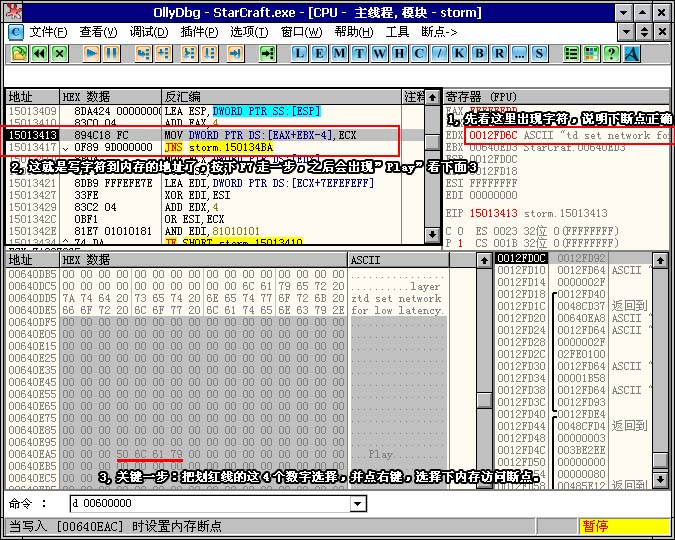Screen dimensions: 675x540
Task: Open the 文件(F) menu
Action: coord(49,32)
